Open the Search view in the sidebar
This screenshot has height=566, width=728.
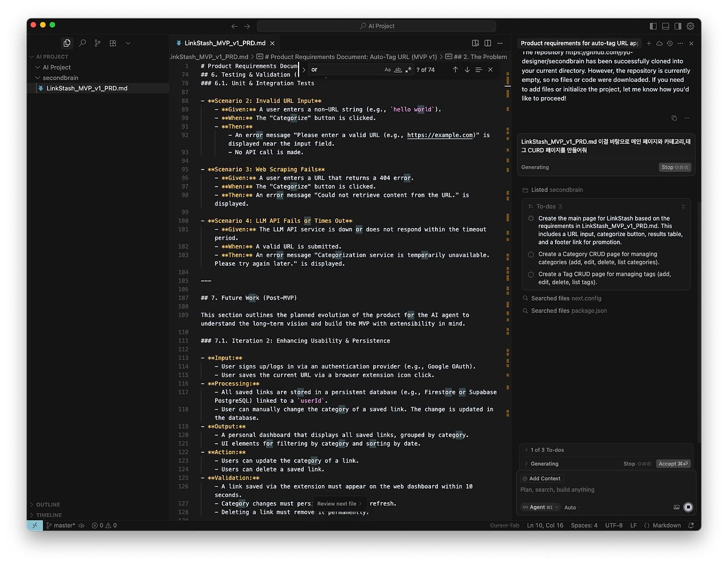click(x=82, y=43)
